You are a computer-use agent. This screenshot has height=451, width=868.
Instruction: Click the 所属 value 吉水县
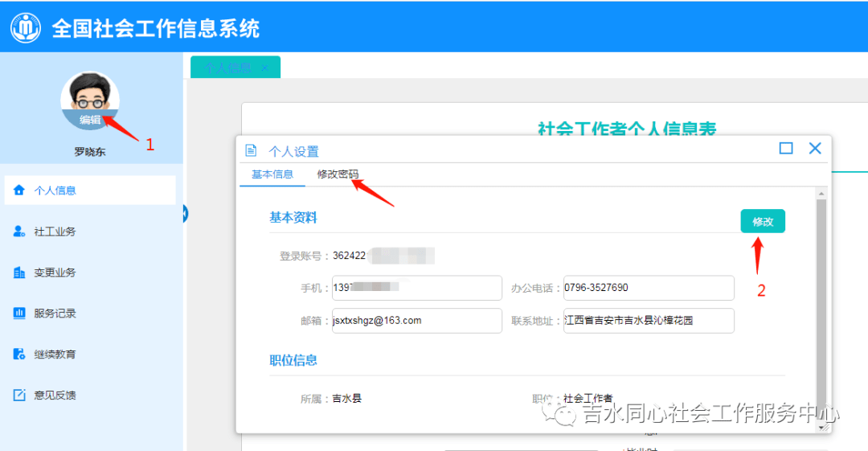coord(347,399)
